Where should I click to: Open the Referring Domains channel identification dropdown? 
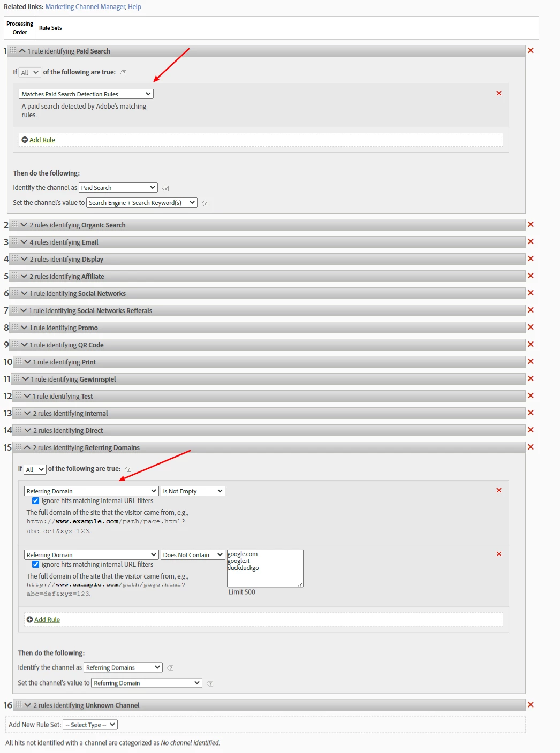click(123, 667)
